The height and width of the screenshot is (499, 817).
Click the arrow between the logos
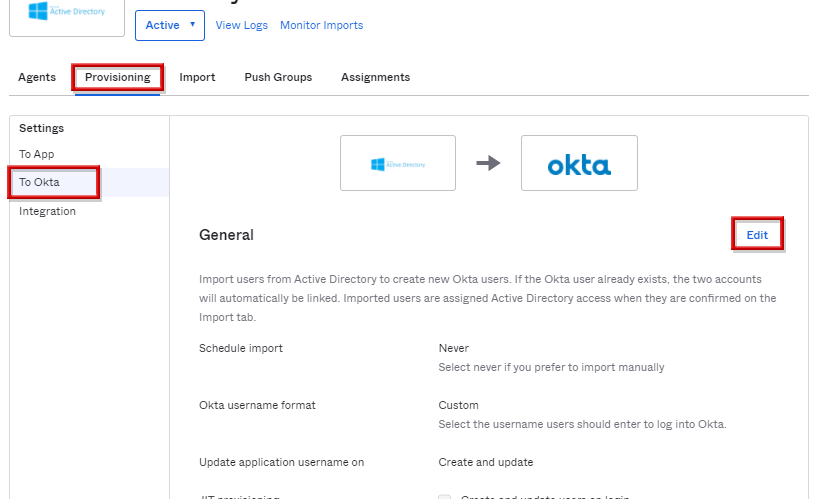pyautogui.click(x=488, y=163)
